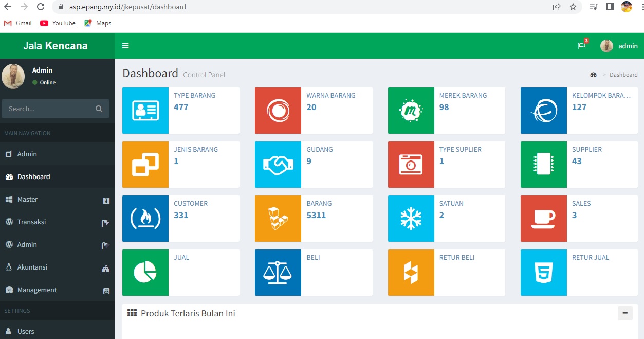Expand the Transaksi sidebar menu
Viewport: 644px width, 339px height.
[x=32, y=222]
